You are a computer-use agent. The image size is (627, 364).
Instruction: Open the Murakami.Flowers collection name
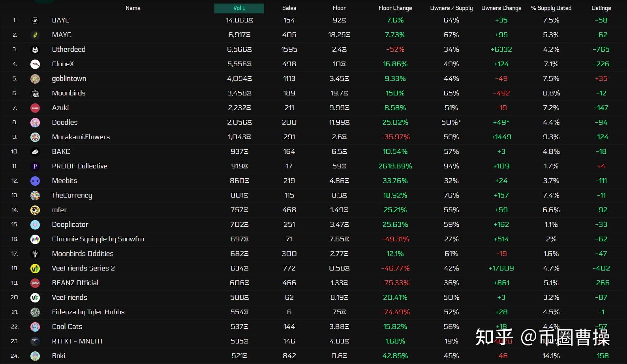click(81, 137)
